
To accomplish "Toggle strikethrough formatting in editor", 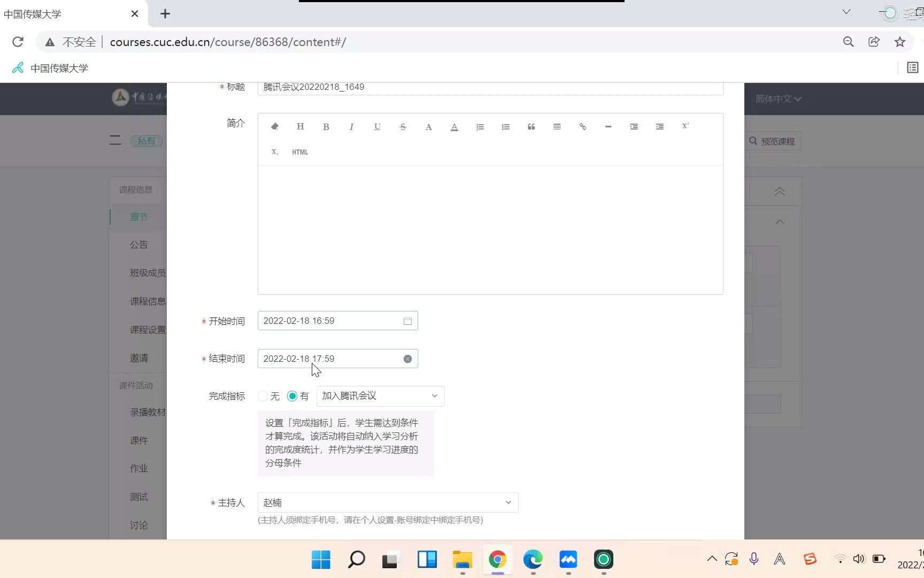I will 403,127.
